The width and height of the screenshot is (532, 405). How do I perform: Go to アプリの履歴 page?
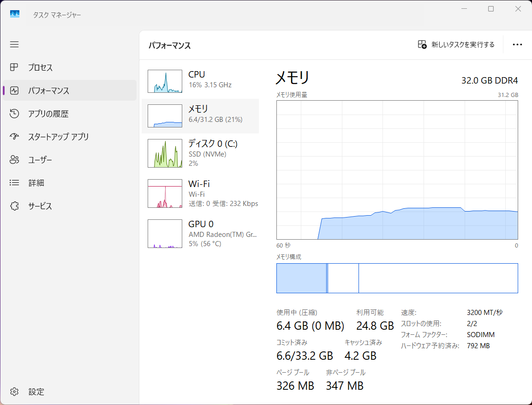click(x=70, y=114)
